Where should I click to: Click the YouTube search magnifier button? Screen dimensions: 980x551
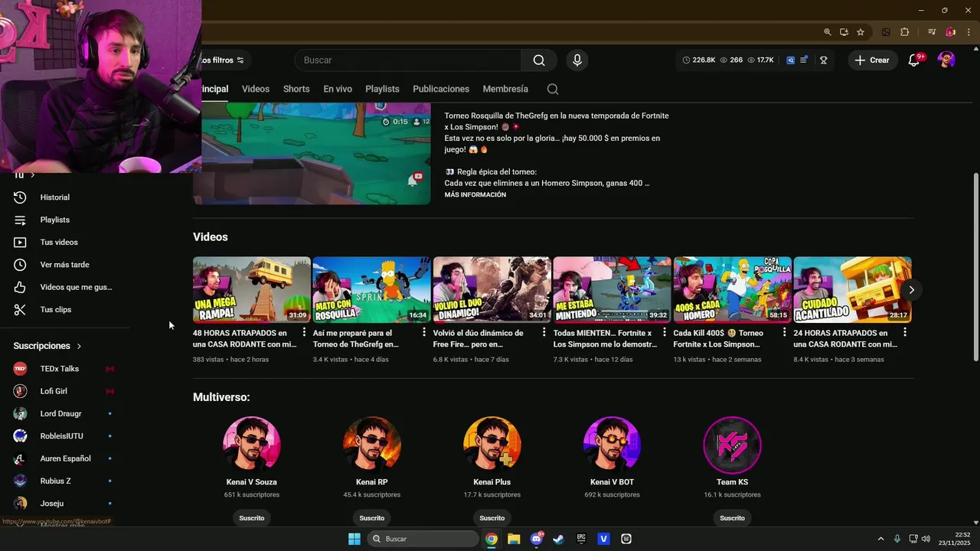point(539,60)
